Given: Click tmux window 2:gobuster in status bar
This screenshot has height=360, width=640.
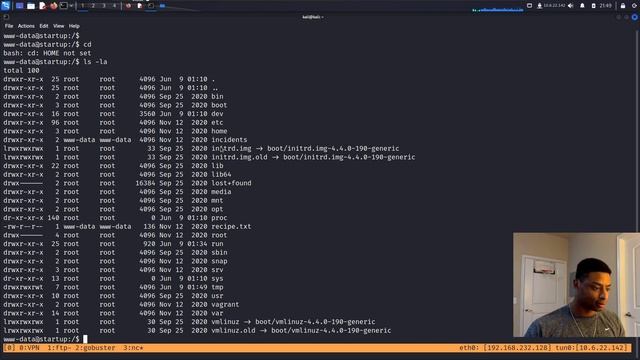Looking at the screenshot, I should (x=95, y=348).
